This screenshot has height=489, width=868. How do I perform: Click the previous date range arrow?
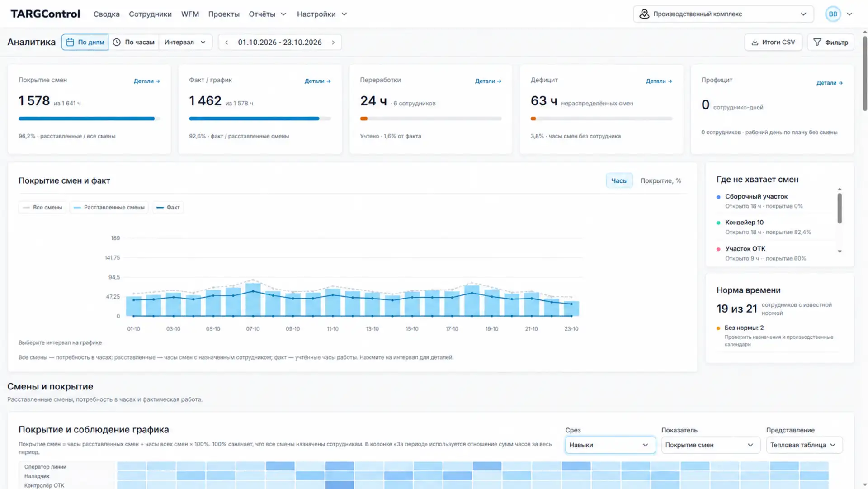(226, 43)
